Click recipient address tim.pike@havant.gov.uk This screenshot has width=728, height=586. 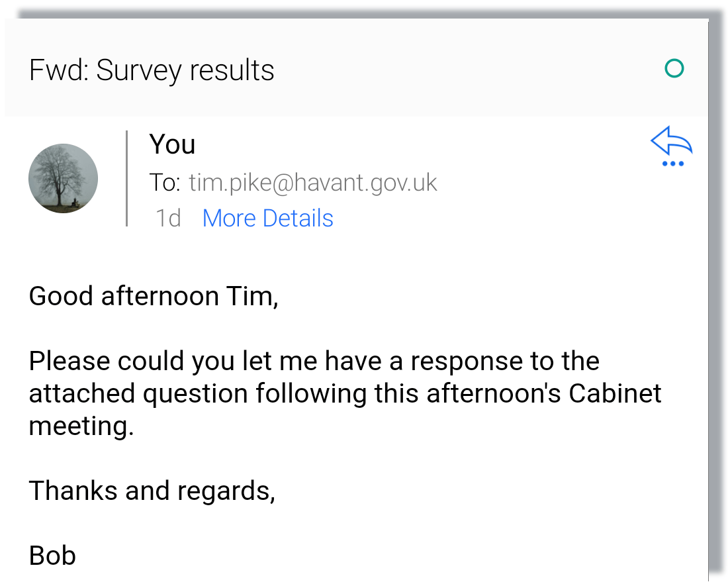coord(313,183)
